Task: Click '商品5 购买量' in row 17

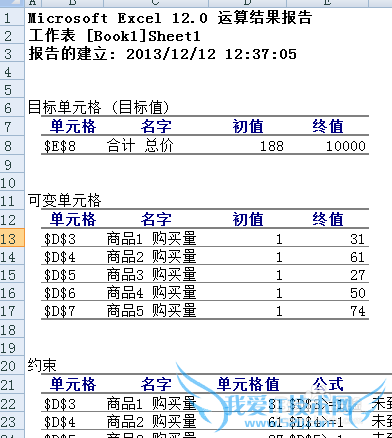Action: click(152, 311)
